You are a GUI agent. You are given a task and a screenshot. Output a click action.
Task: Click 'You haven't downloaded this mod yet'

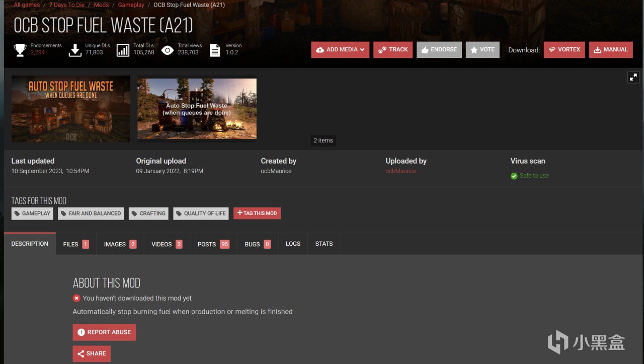coord(137,298)
